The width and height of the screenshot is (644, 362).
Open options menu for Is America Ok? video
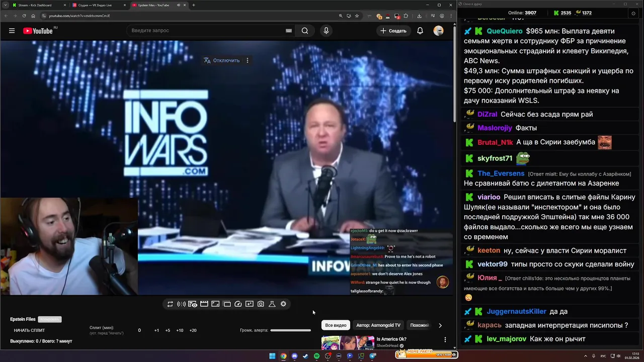445,340
